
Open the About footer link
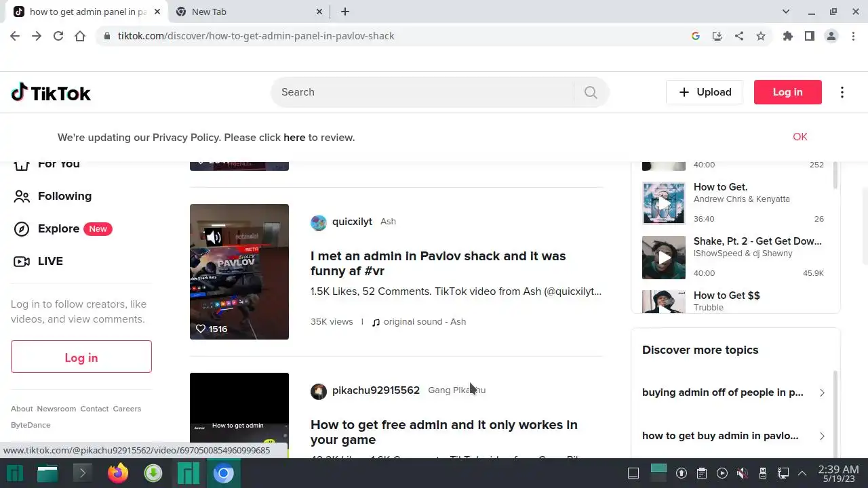click(x=22, y=409)
